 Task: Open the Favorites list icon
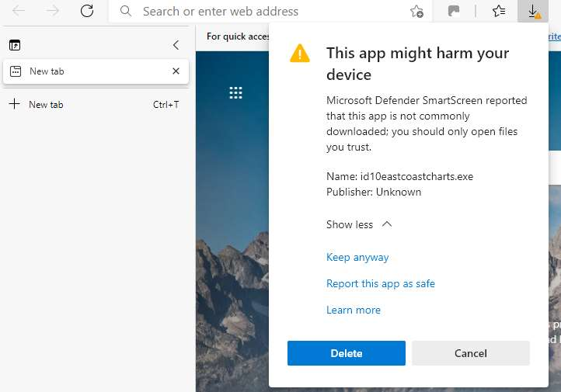tap(498, 11)
